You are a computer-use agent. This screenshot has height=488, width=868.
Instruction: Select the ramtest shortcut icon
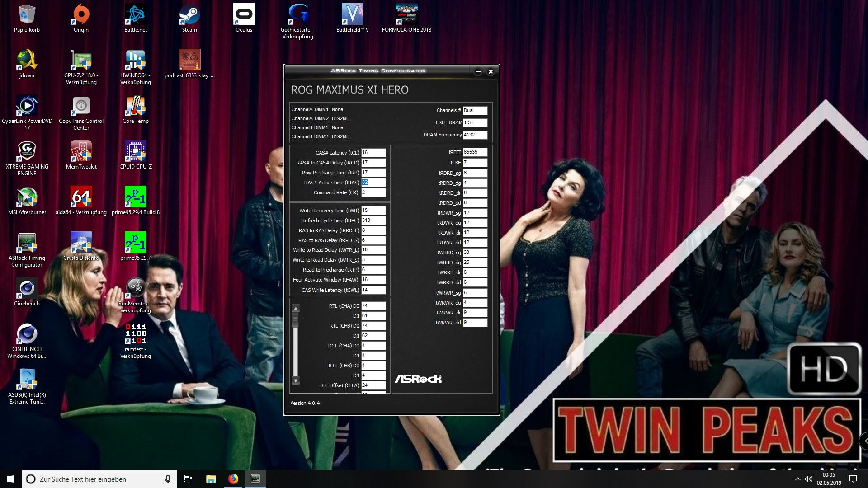[136, 341]
